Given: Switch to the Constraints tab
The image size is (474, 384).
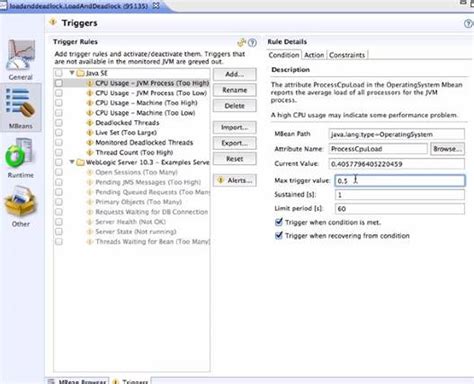Looking at the screenshot, I should click(x=347, y=55).
